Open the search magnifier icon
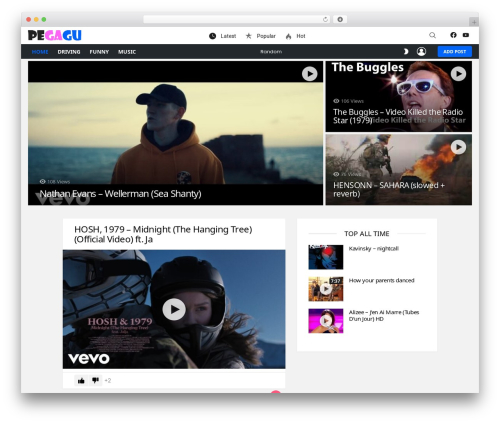This screenshot has width=500, height=423. (432, 35)
